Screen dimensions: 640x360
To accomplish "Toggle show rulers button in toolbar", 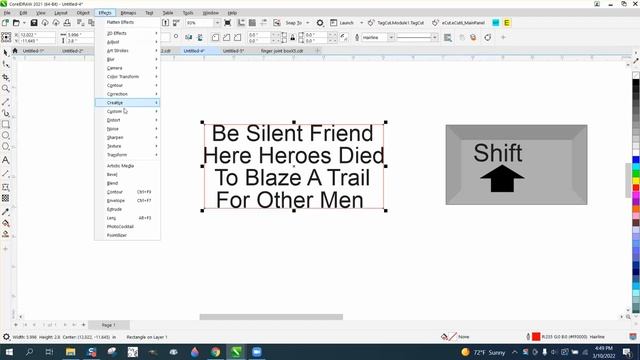I will (241, 23).
